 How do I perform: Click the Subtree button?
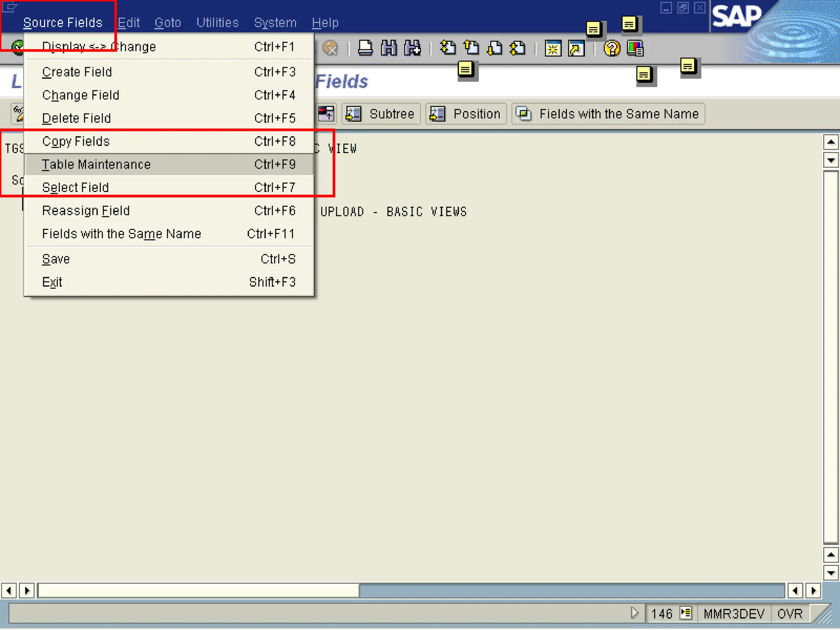click(x=381, y=114)
